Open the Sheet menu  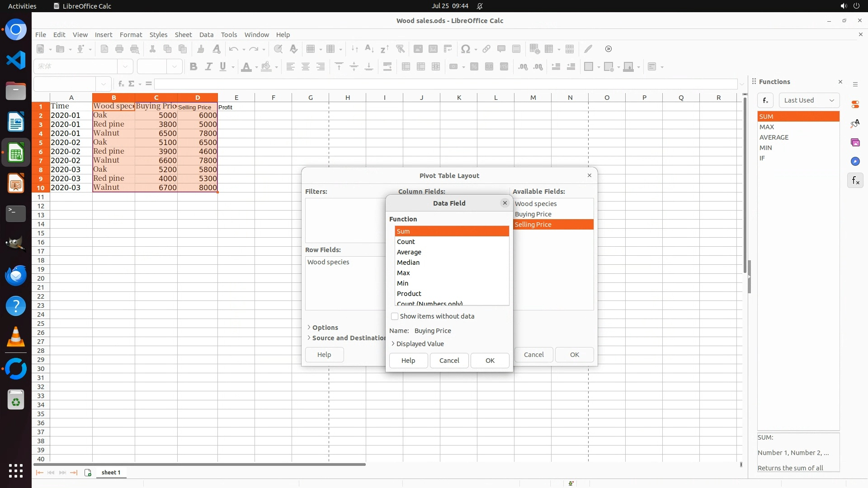[x=183, y=35]
